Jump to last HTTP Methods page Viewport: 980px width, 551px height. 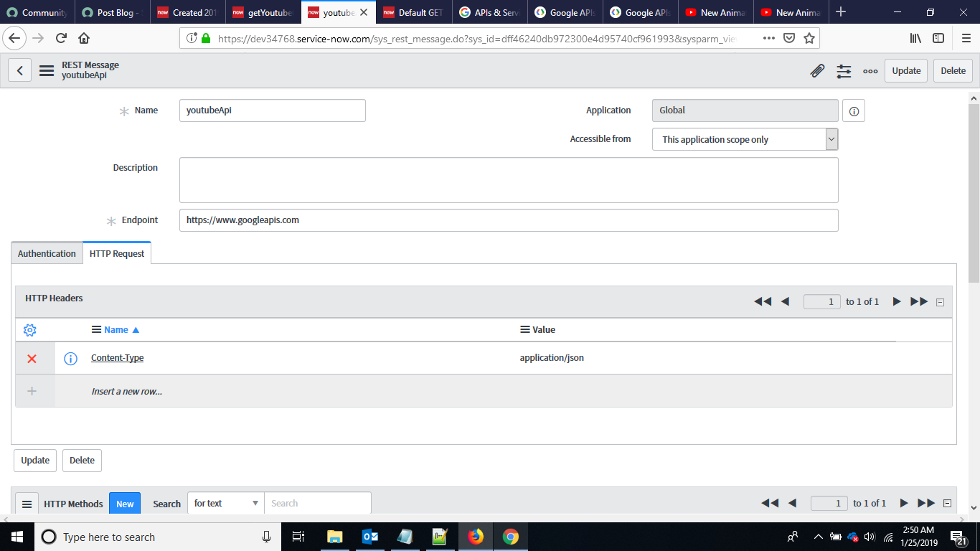coord(926,503)
